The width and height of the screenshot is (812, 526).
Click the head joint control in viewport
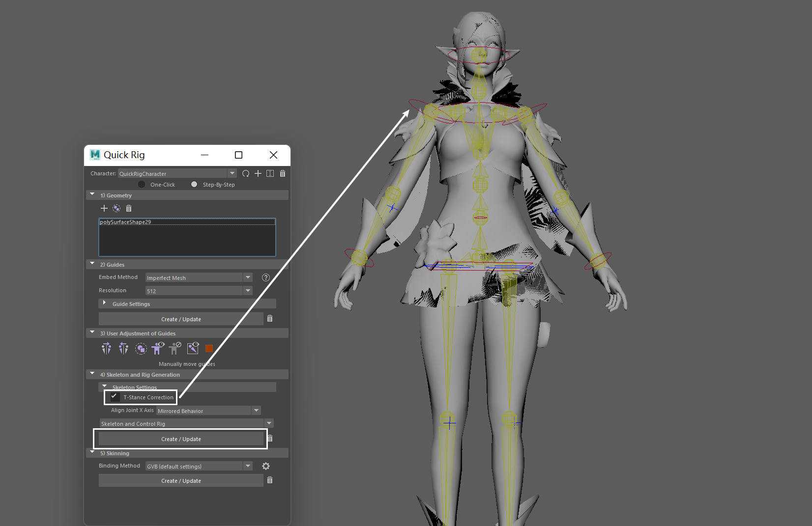pos(479,54)
